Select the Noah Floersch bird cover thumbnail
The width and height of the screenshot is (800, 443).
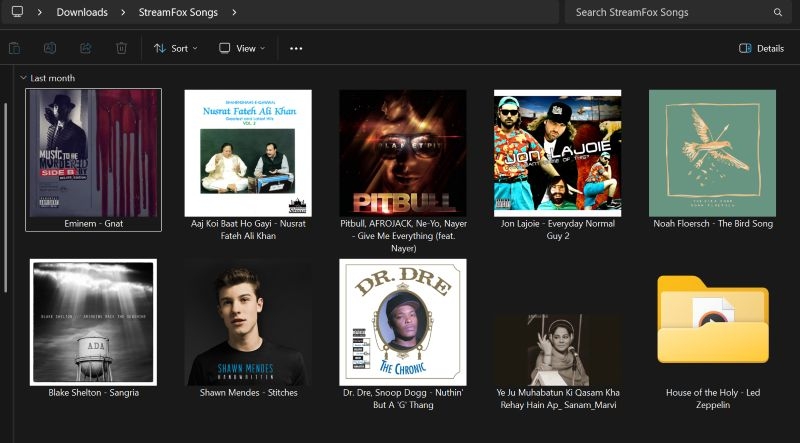point(712,153)
